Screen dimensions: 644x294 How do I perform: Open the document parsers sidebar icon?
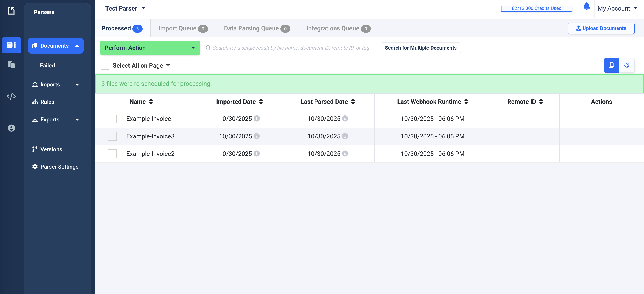pos(11,45)
